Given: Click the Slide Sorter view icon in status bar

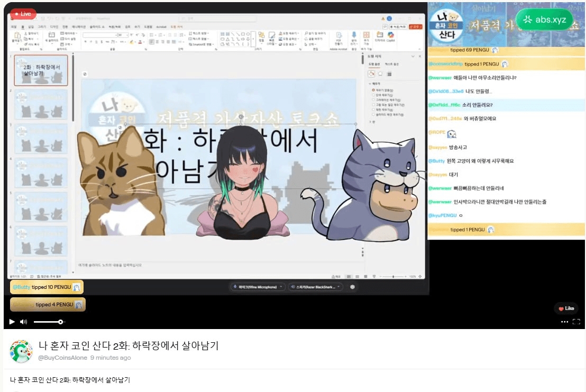Looking at the screenshot, I should [358, 277].
